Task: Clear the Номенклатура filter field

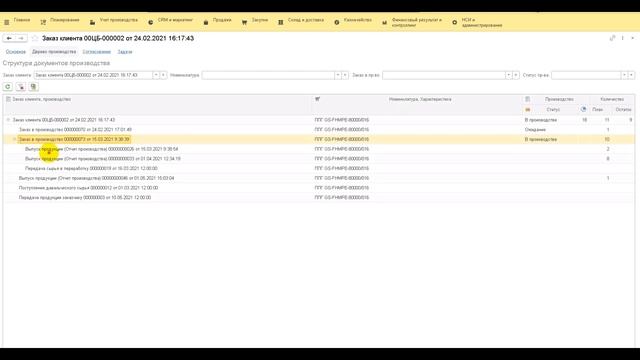Action: click(x=345, y=75)
